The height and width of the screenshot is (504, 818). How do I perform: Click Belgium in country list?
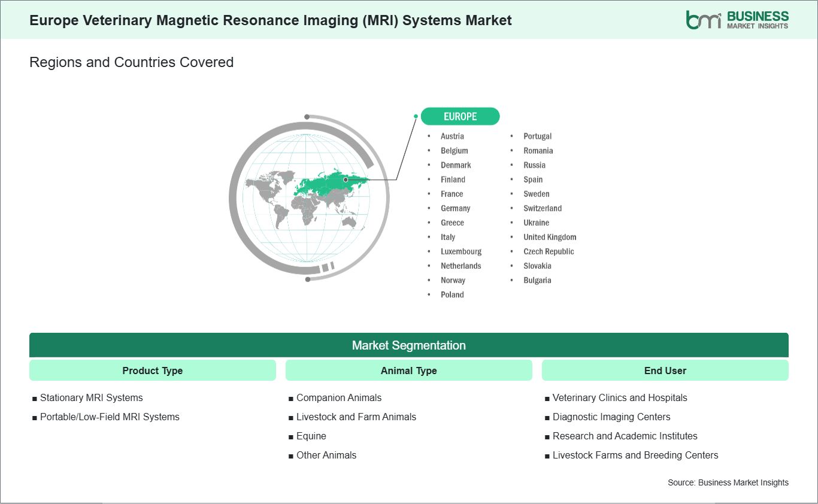455,151
